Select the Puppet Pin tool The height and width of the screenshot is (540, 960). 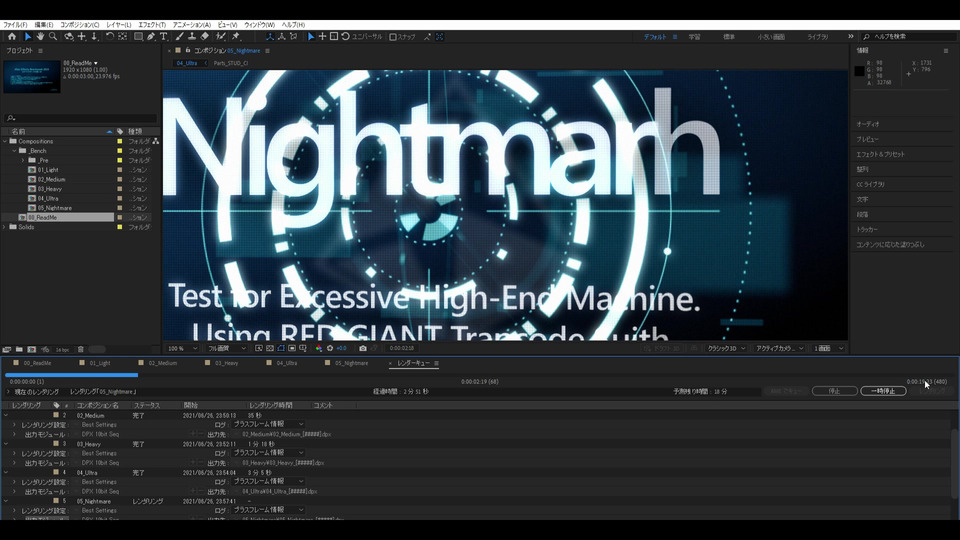(x=236, y=37)
